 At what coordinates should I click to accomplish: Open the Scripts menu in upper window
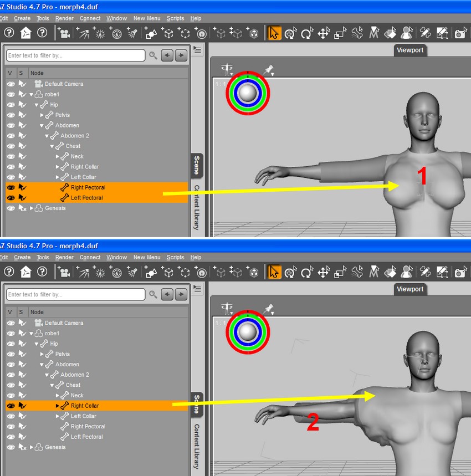coord(175,18)
